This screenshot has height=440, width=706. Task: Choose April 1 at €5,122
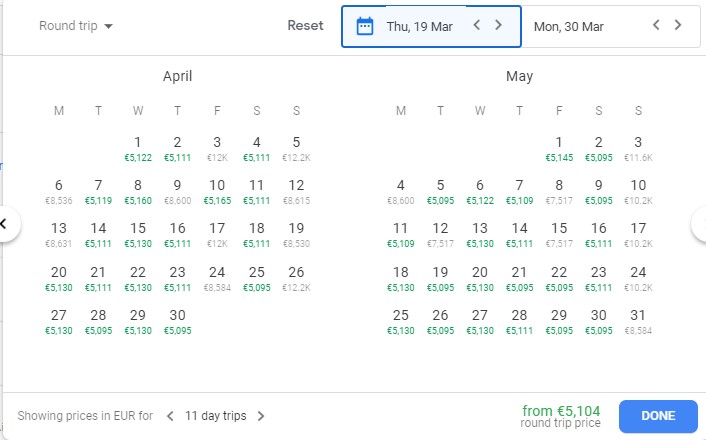[138, 147]
